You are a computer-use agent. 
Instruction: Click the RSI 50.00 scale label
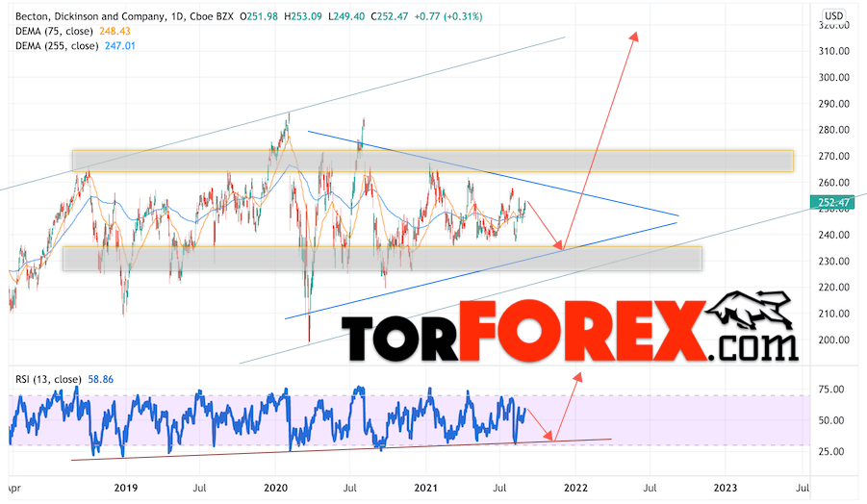point(831,420)
